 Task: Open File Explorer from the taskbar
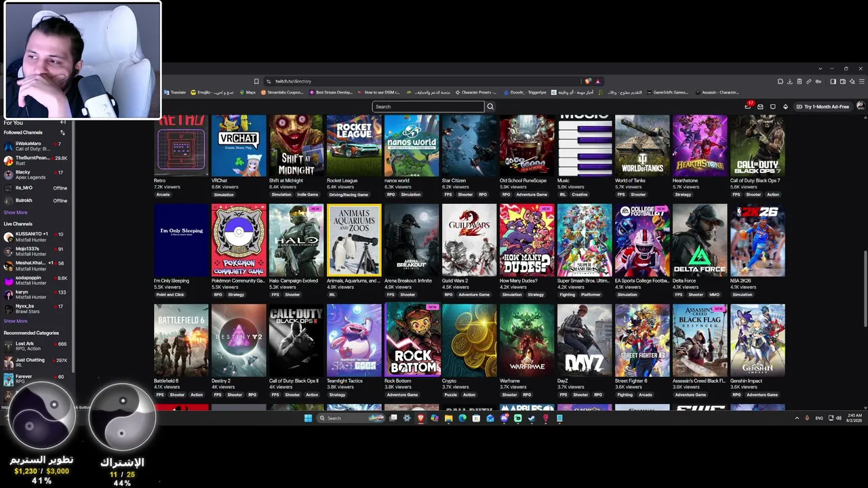448,418
